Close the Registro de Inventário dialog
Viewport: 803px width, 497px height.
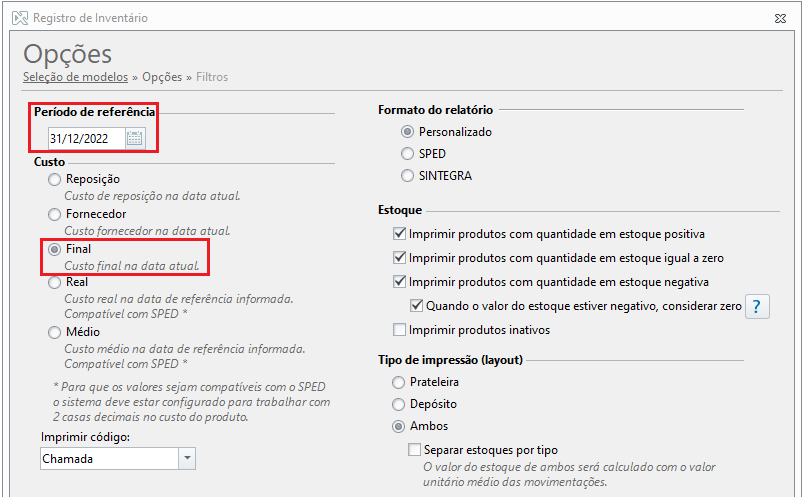coord(780,18)
